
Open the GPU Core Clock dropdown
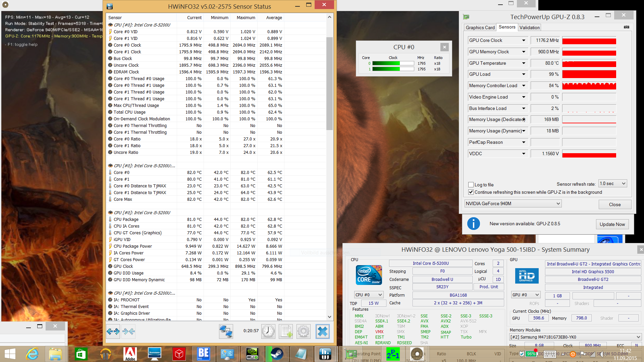click(x=524, y=41)
